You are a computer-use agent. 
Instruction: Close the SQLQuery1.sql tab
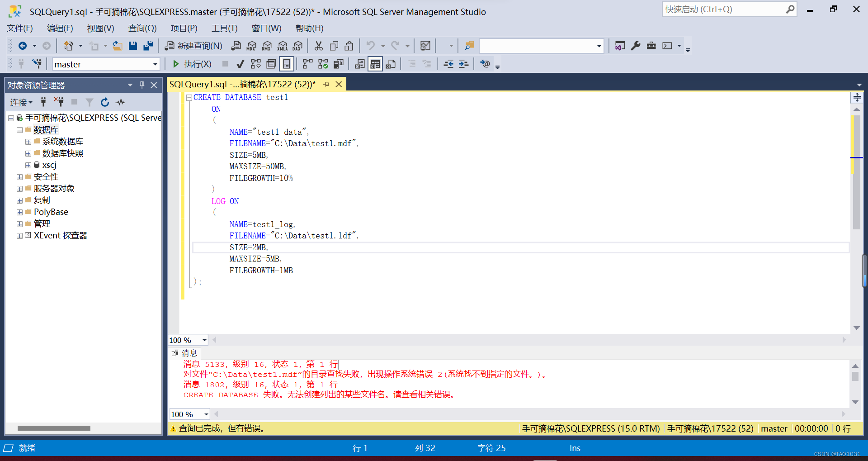pyautogui.click(x=339, y=85)
